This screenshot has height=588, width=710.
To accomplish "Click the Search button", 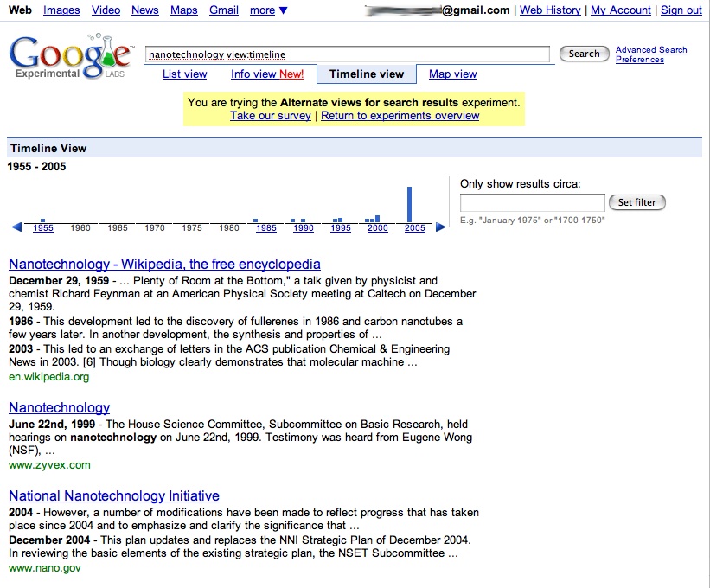I will [x=584, y=54].
